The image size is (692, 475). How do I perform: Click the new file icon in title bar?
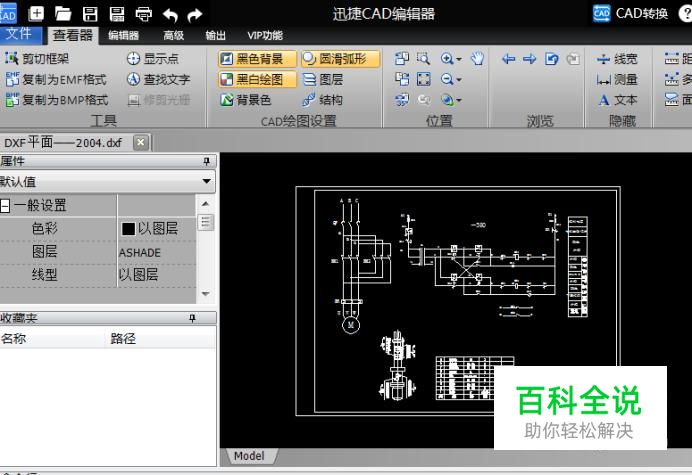(x=36, y=14)
